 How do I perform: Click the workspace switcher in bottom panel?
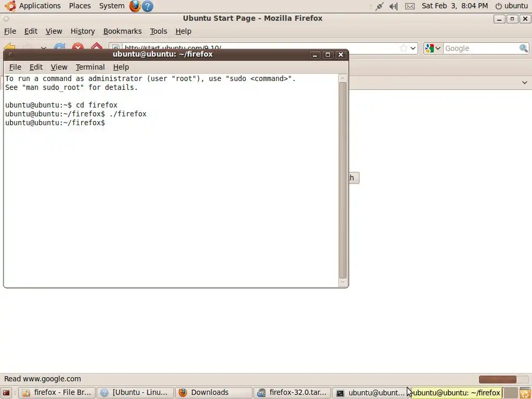[x=510, y=393]
